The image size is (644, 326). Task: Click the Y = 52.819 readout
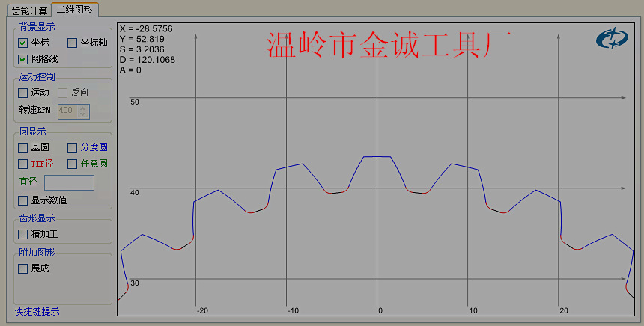[142, 39]
